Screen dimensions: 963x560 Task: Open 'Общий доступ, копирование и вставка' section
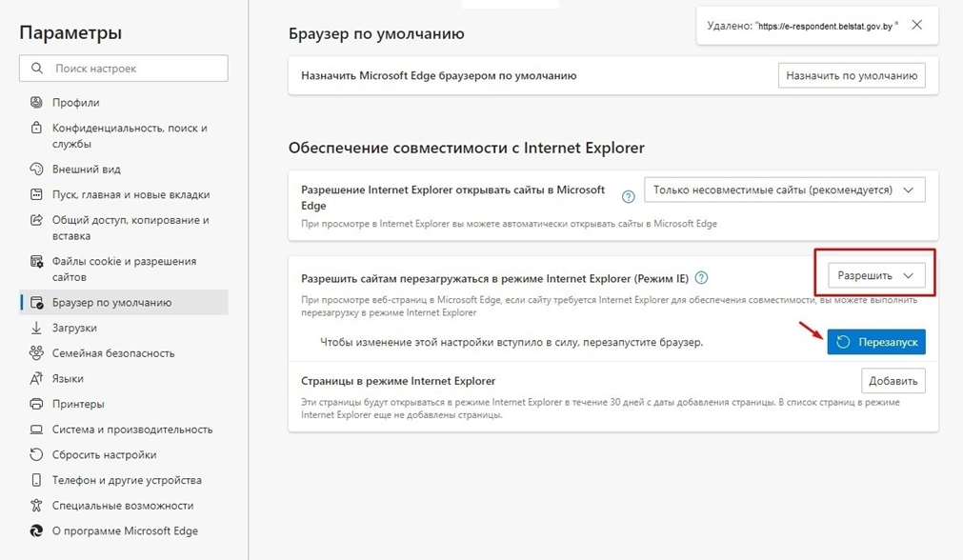pos(124,228)
